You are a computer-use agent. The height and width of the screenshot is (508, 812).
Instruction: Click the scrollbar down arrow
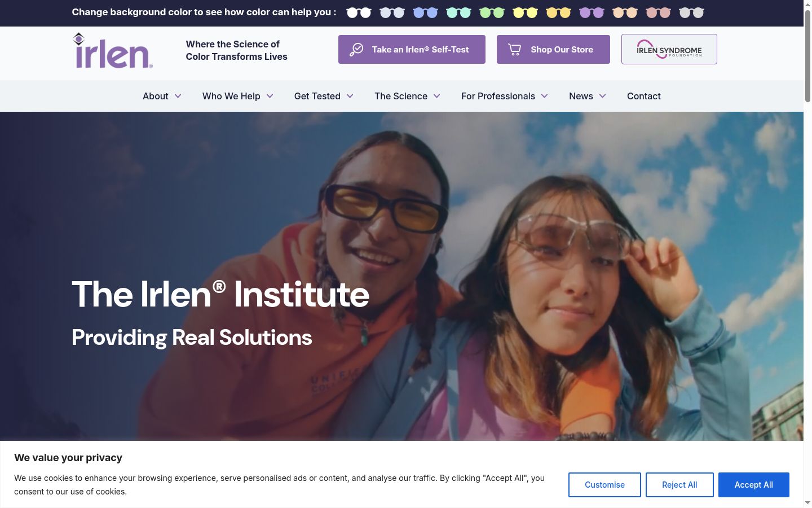[x=807, y=503]
